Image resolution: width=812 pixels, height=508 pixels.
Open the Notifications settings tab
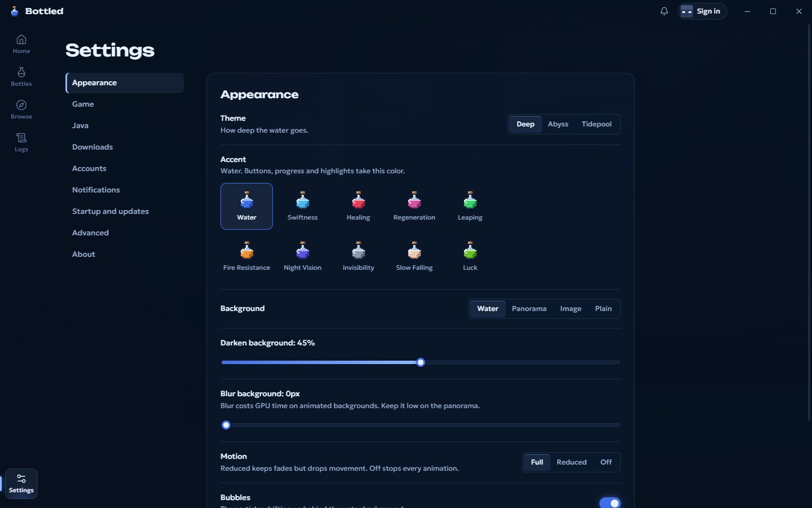pos(125,190)
